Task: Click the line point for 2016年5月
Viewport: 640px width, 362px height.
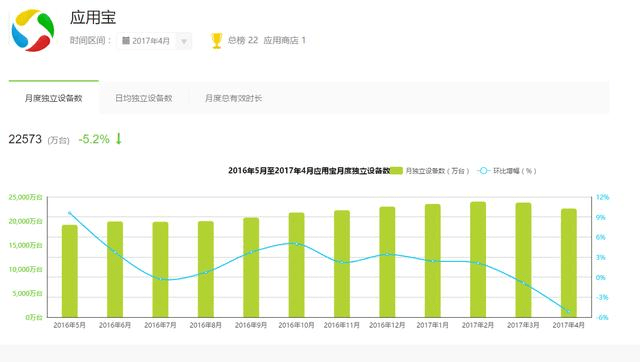Action: tap(70, 213)
